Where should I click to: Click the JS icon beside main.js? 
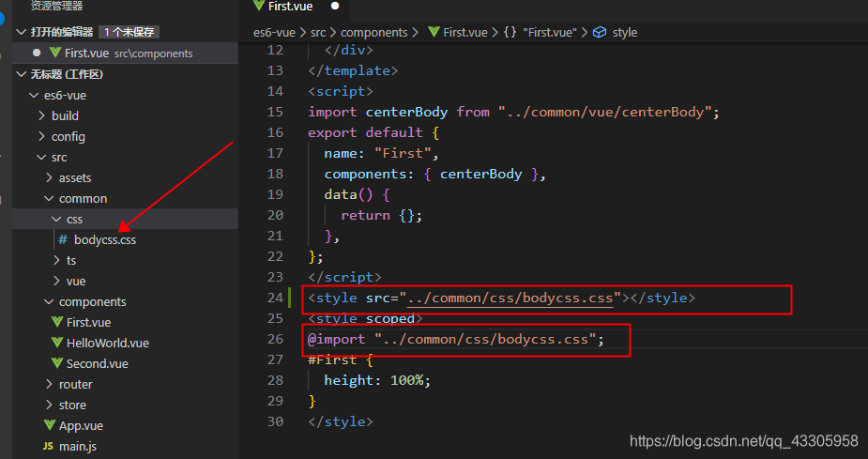click(x=48, y=446)
